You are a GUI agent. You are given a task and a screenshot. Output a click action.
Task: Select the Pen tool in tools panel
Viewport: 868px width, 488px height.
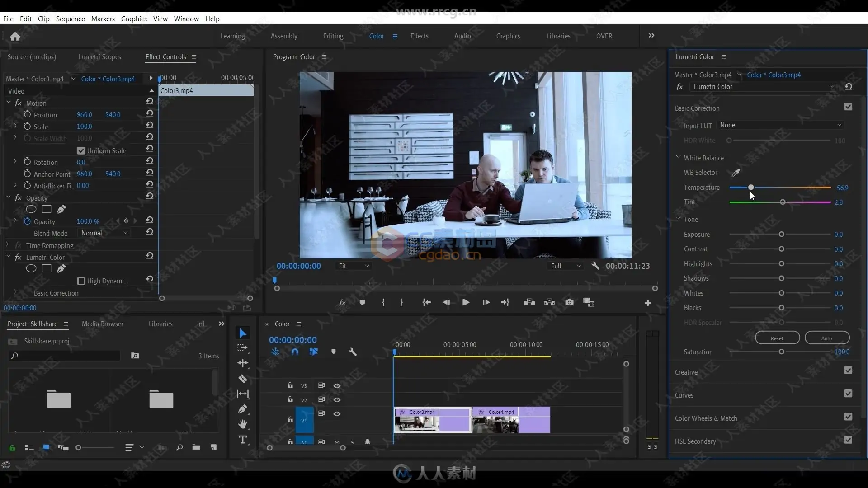tap(243, 409)
